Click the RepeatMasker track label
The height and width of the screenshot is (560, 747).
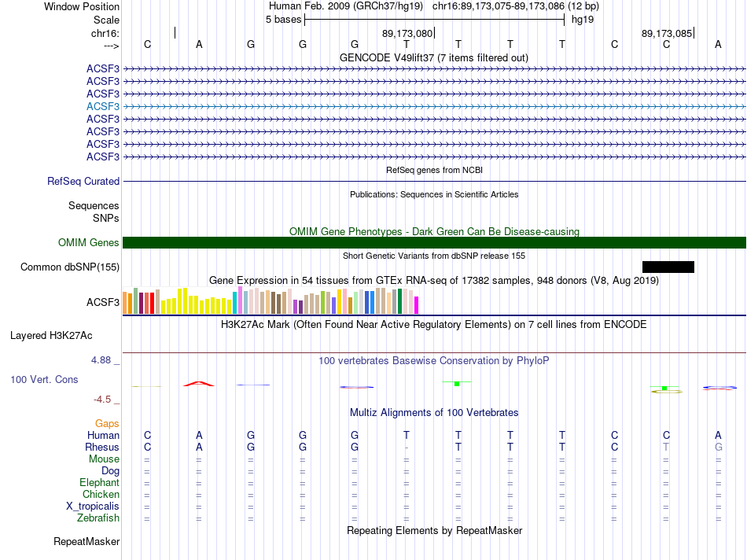86,541
